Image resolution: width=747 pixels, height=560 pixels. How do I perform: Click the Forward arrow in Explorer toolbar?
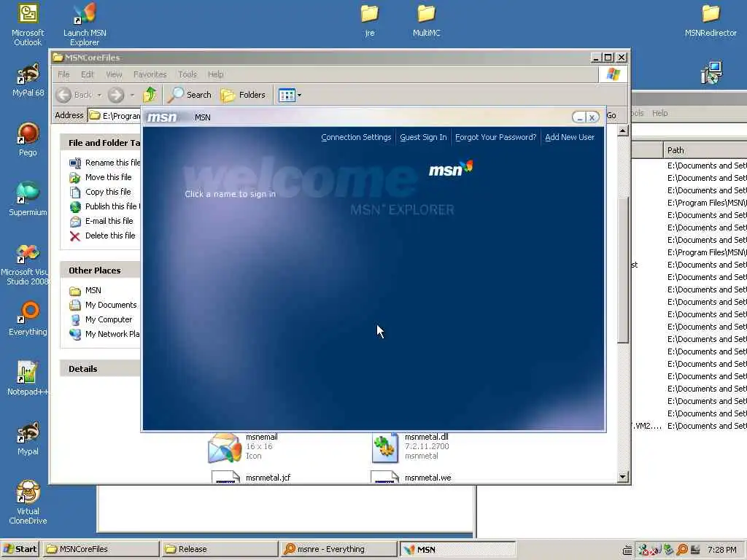(x=116, y=95)
